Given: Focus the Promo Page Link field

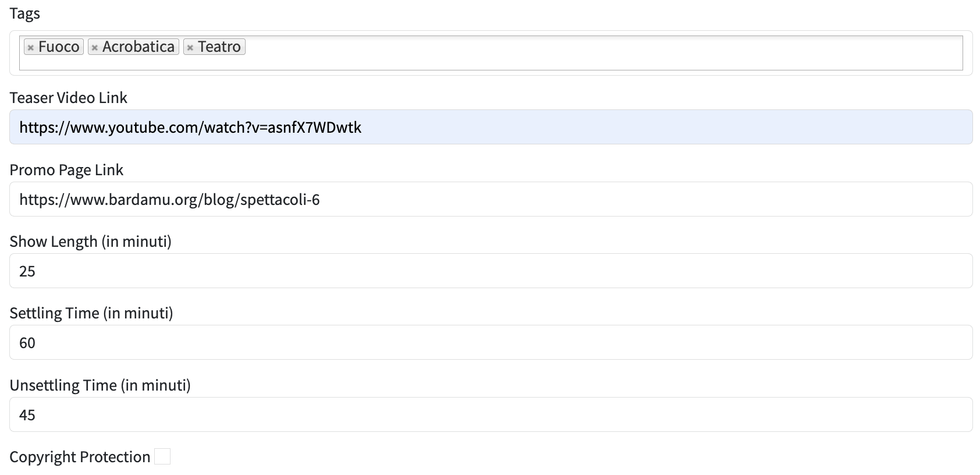Looking at the screenshot, I should click(490, 200).
